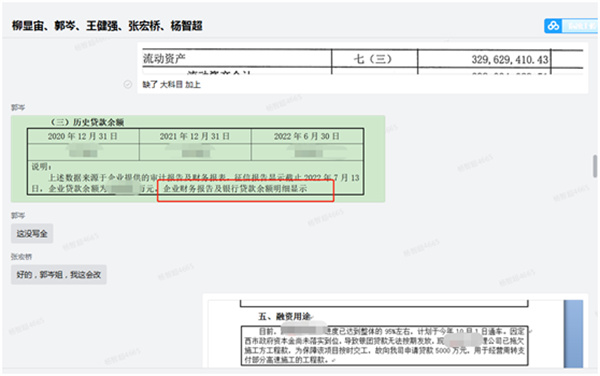Click the 缺了 大科目 加上 caption text

(x=171, y=85)
